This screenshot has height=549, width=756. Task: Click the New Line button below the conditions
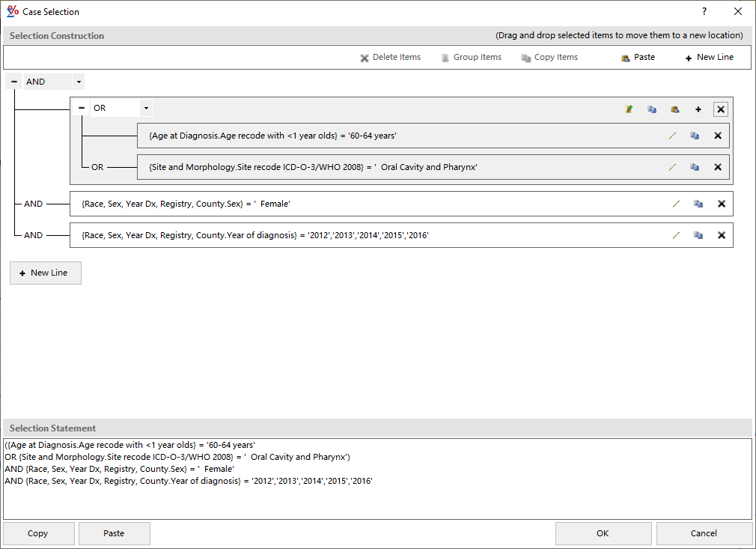coord(45,273)
